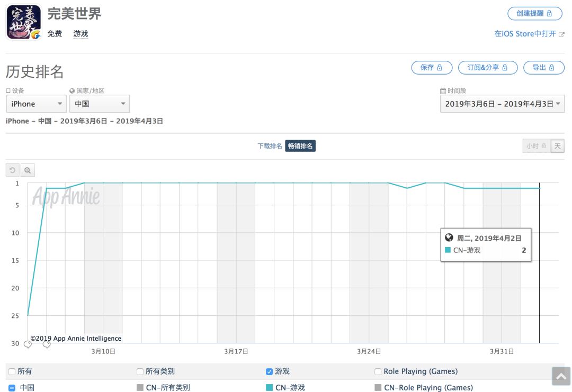572x392 pixels.
Task: Click the 3月10日 axis label
Action: click(103, 352)
